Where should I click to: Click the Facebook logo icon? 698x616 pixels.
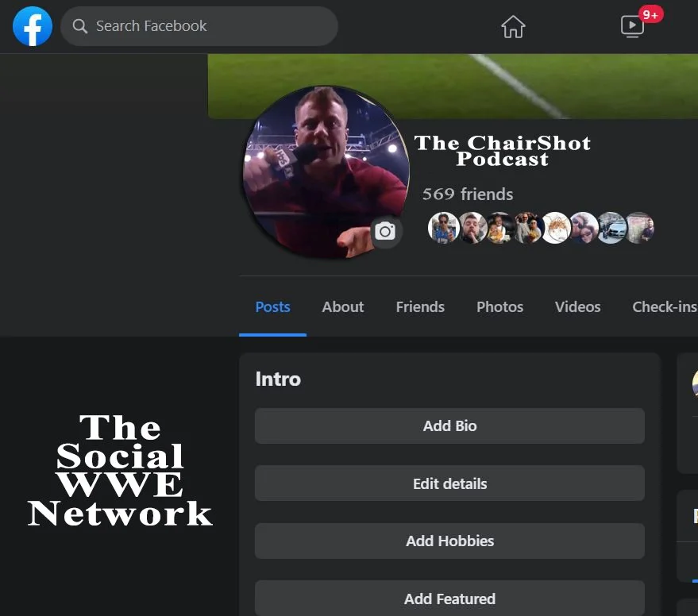pos(33,26)
